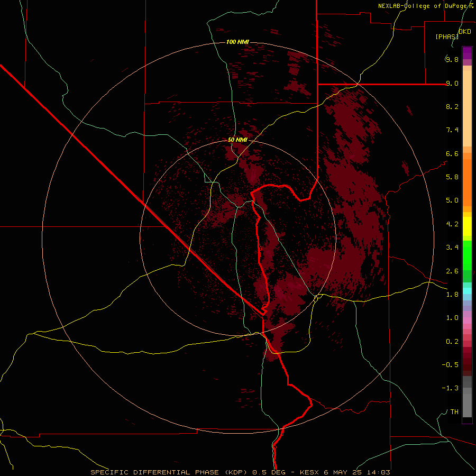
Task: Click the 5.0 legend value
Action: click(452, 200)
